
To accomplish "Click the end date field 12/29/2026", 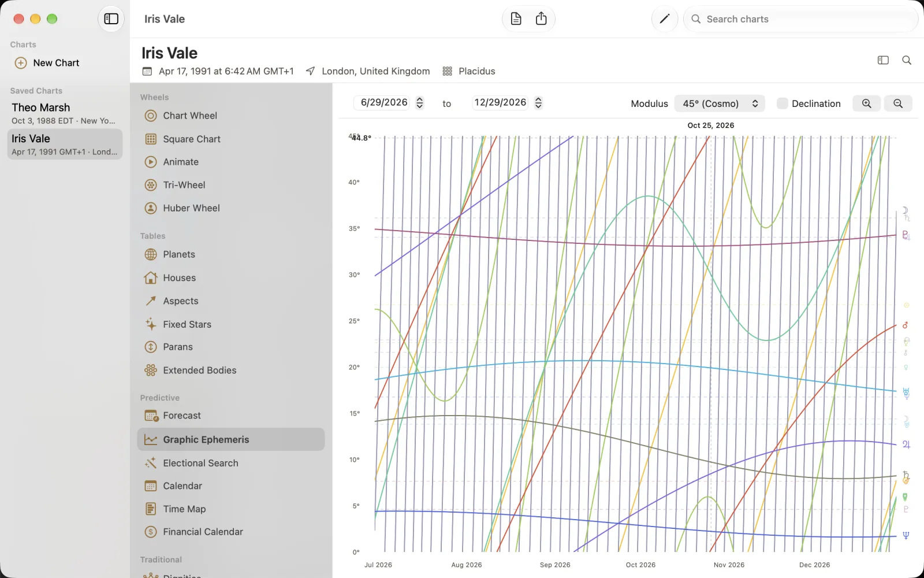I will (x=500, y=103).
